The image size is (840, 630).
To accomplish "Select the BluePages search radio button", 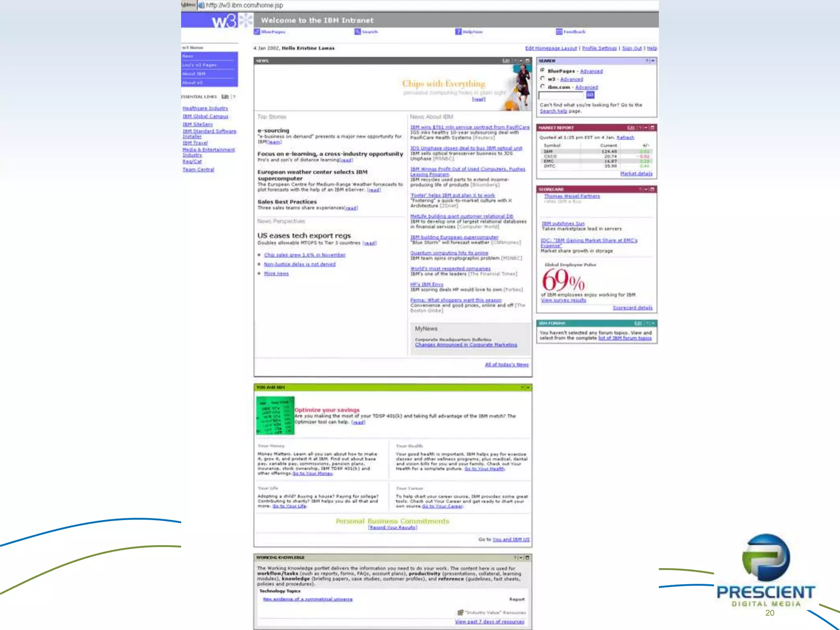I will coord(543,71).
